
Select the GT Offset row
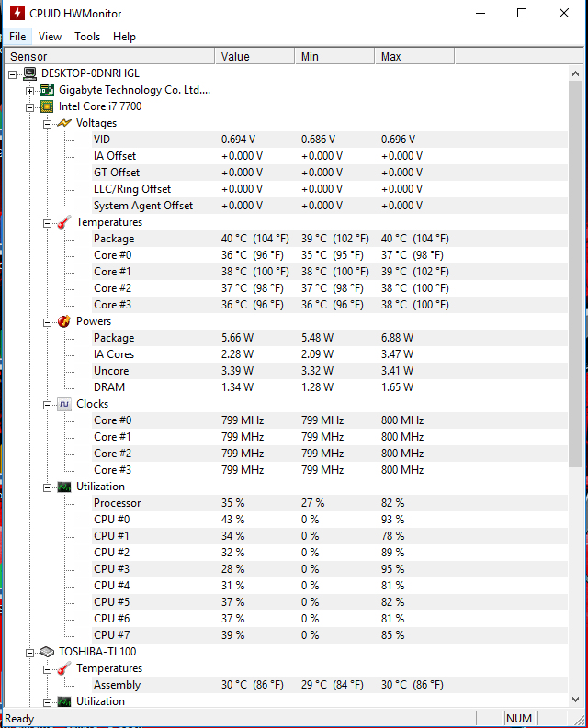(330, 173)
